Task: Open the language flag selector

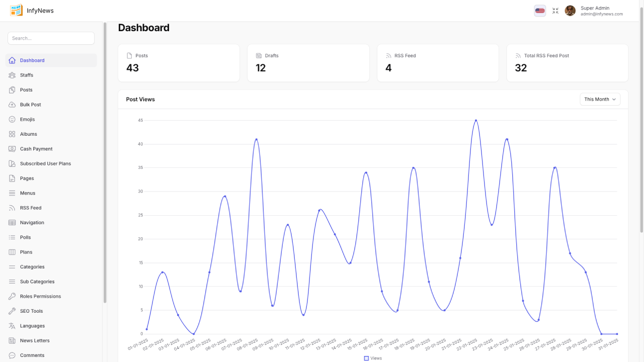Action: (540, 11)
